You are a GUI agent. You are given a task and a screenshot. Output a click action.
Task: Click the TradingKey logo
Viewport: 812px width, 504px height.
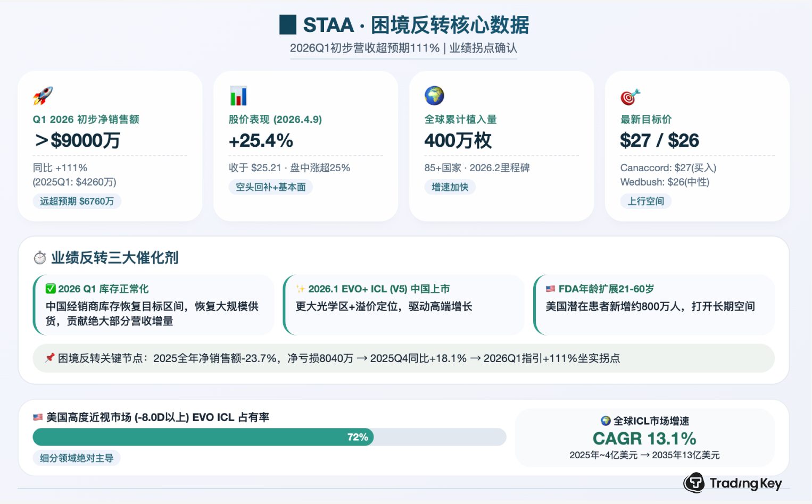(x=733, y=483)
